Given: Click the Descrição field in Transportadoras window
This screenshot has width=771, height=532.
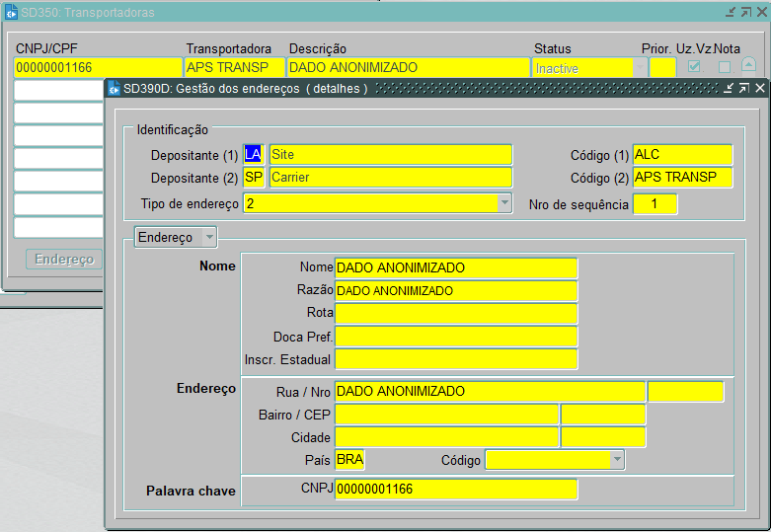Looking at the screenshot, I should (408, 67).
